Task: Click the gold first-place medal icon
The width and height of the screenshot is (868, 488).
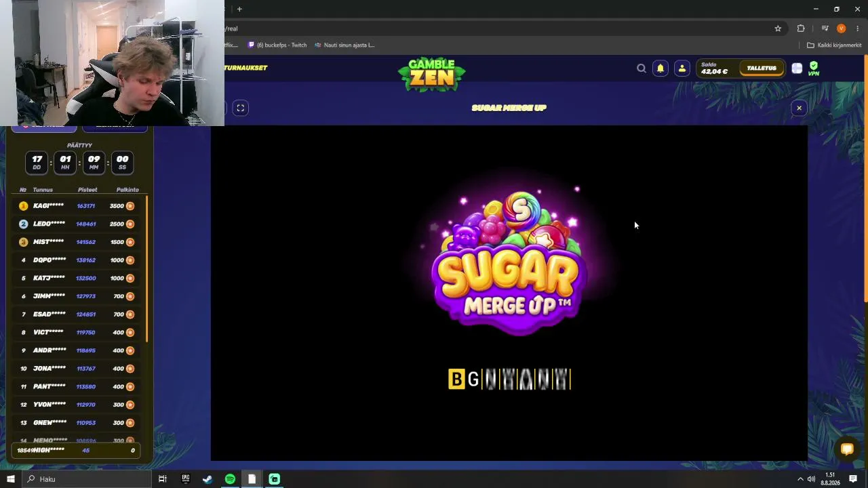Action: 23,206
